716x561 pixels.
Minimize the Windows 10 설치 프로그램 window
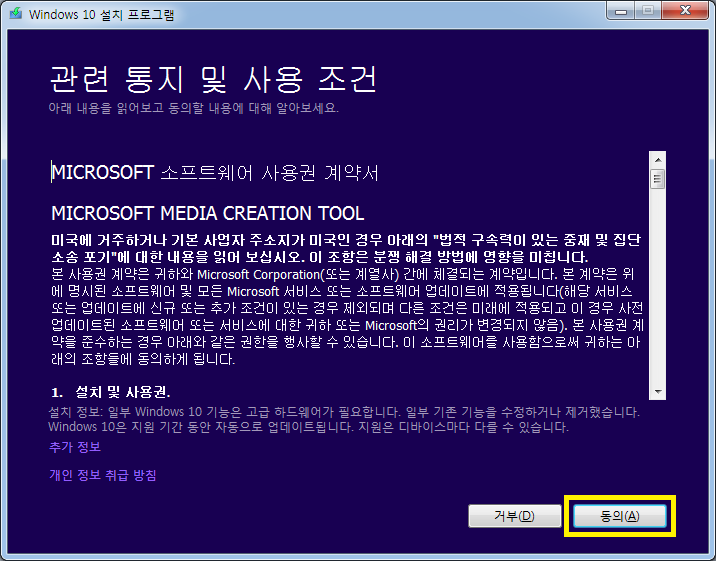pos(621,11)
